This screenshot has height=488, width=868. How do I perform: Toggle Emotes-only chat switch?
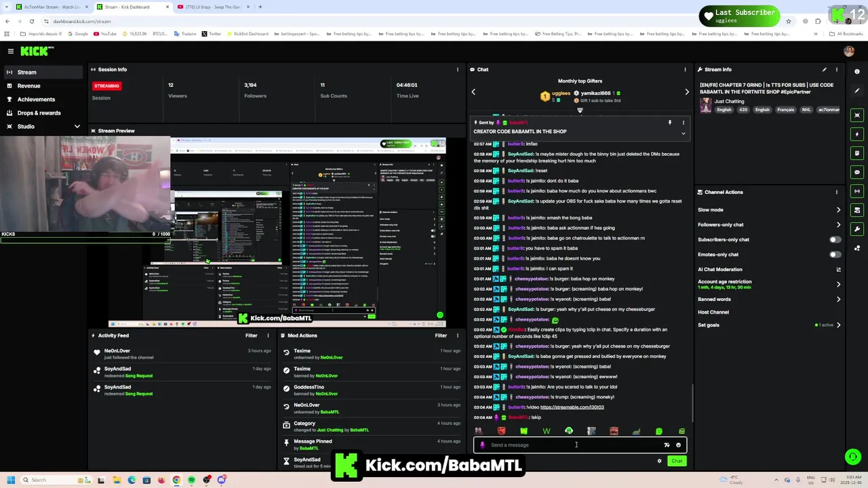835,254
